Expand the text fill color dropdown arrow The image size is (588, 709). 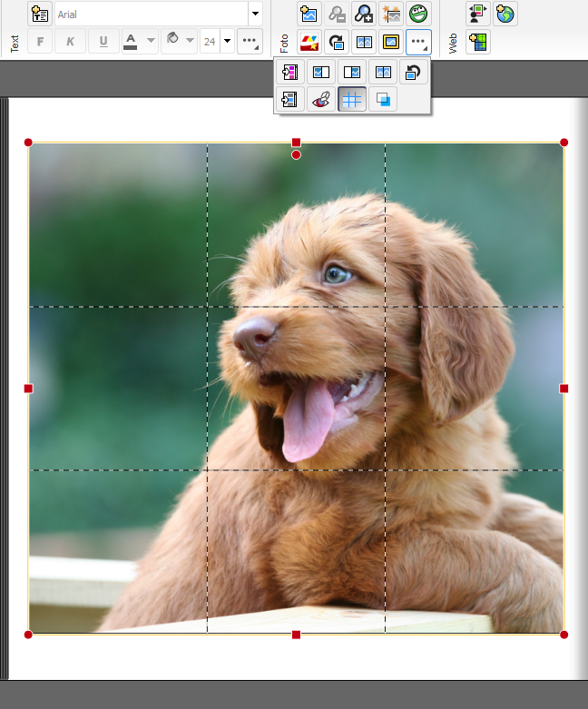pyautogui.click(x=191, y=42)
